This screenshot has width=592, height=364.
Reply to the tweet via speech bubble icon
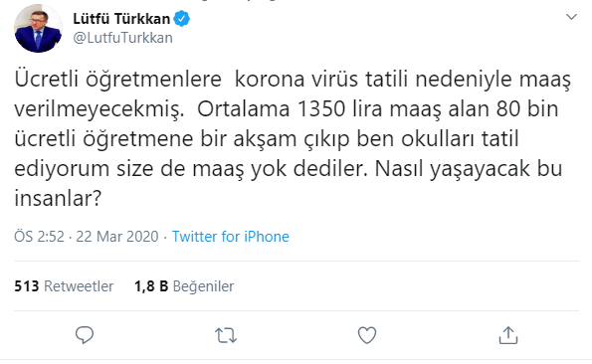click(85, 335)
